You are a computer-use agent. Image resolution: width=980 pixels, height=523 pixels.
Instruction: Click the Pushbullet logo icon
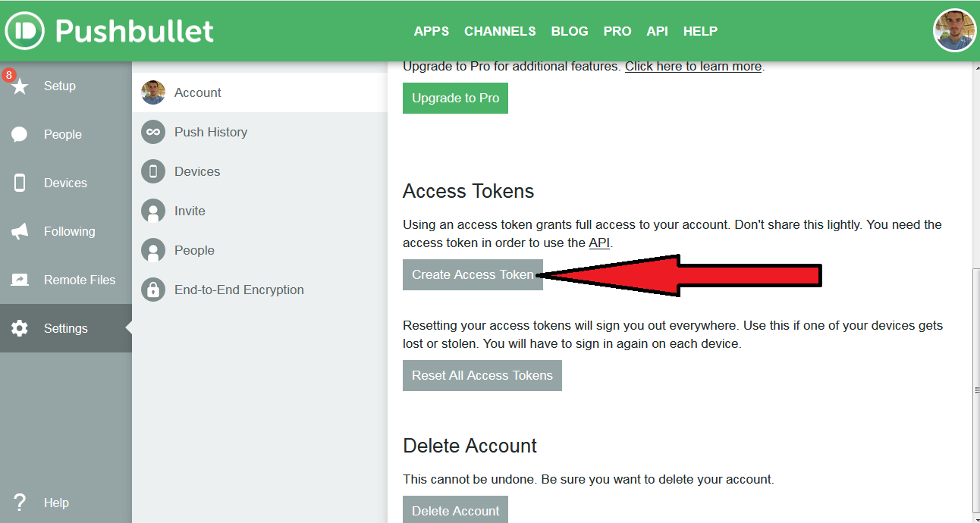[25, 31]
